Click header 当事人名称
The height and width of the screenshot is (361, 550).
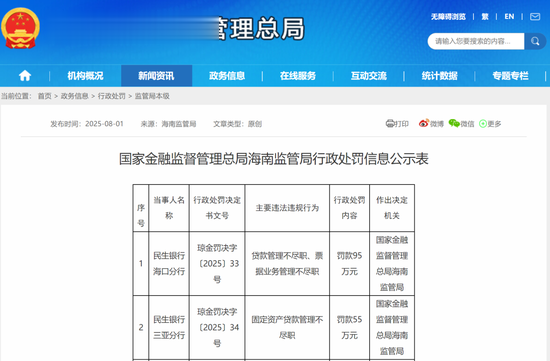click(169, 208)
